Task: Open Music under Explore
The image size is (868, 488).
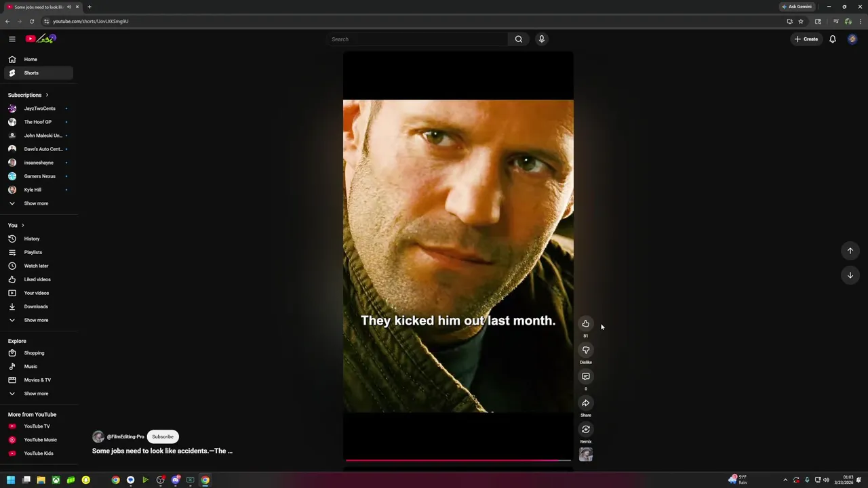Action: pos(39,366)
